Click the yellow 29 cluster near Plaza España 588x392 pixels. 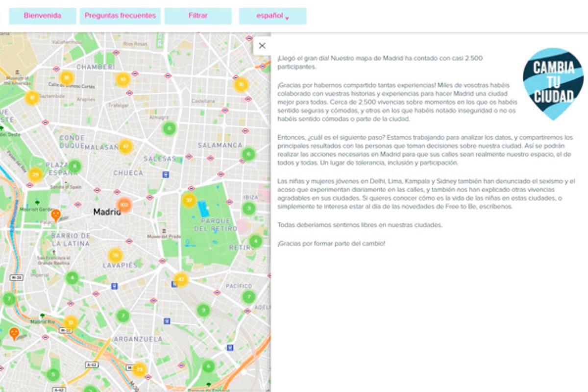point(34,174)
